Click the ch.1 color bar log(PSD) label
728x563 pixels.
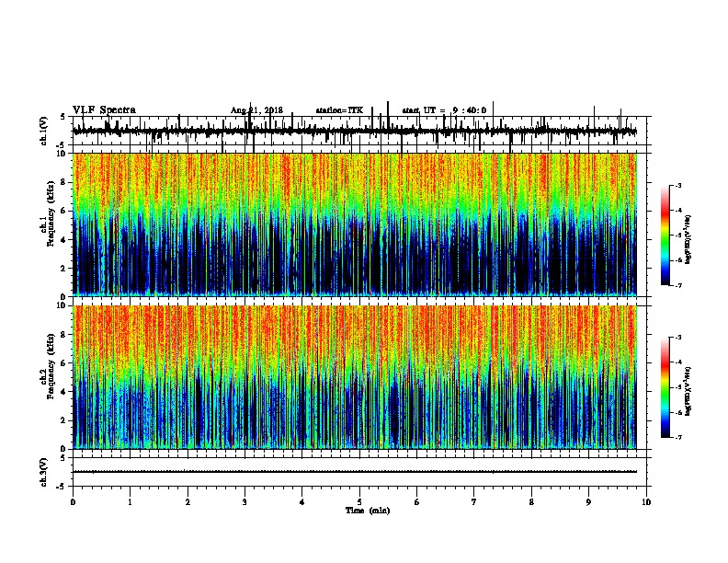688,239
